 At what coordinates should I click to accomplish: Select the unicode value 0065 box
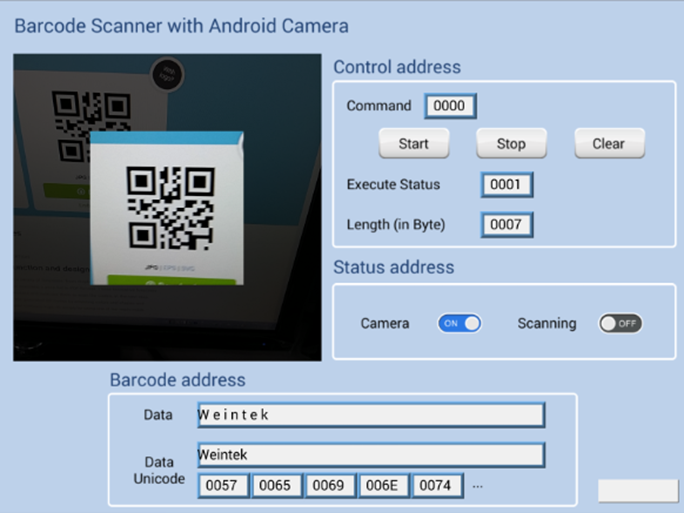coord(277,486)
